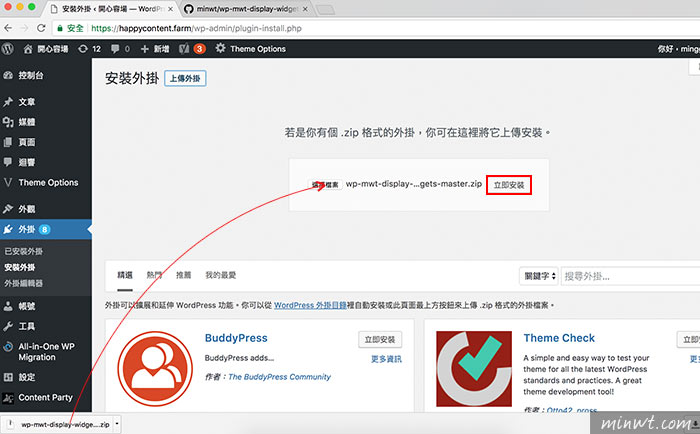700x434 pixels.
Task: Expand the download item menu arrow
Action: pos(117,424)
